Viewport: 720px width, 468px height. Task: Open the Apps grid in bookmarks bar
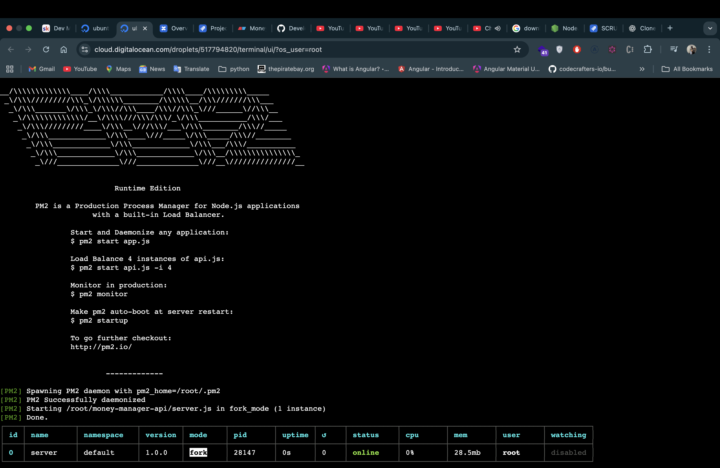point(10,69)
